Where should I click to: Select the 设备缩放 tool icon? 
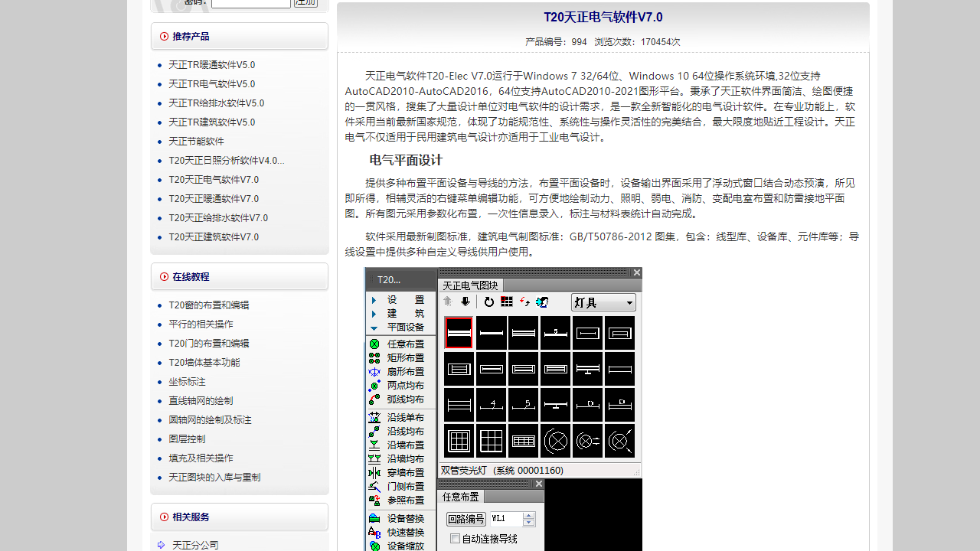[374, 546]
